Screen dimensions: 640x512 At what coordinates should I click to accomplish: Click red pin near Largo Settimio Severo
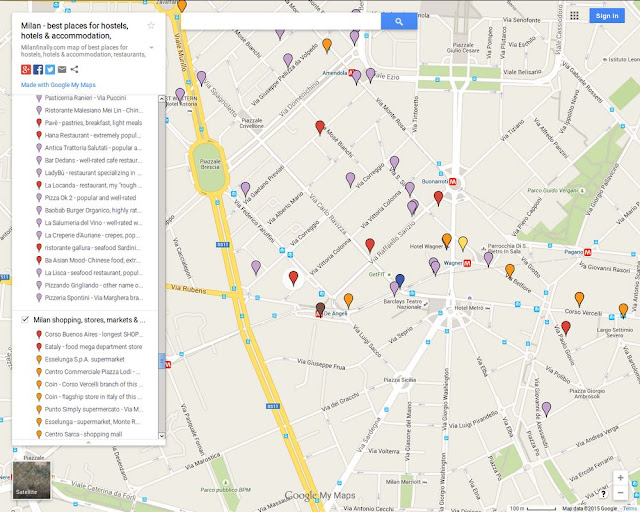click(x=566, y=327)
